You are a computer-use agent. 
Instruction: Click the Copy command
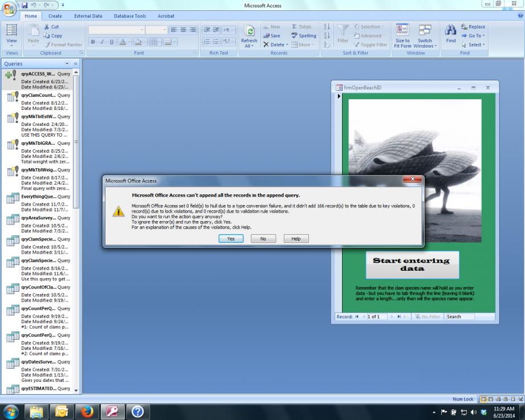(x=53, y=35)
